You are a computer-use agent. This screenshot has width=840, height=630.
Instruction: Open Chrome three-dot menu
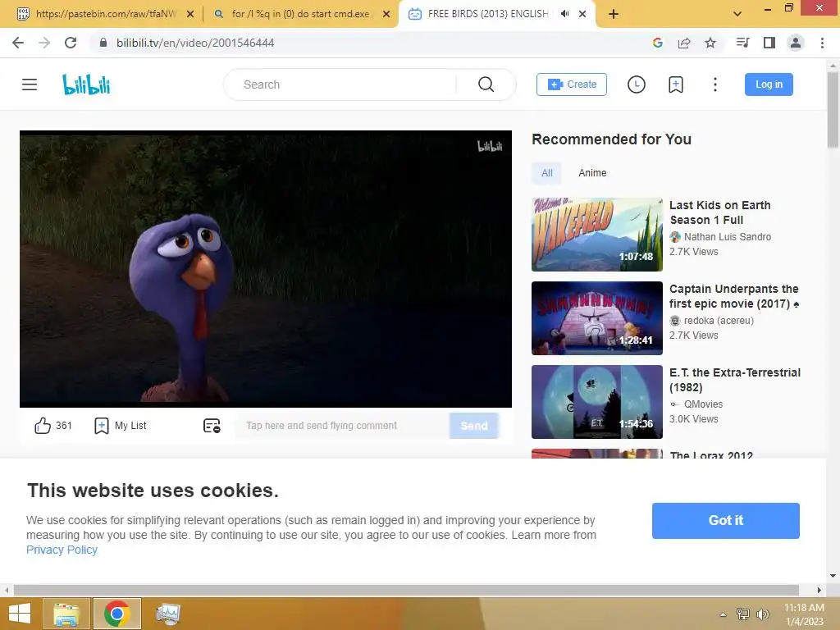[822, 43]
